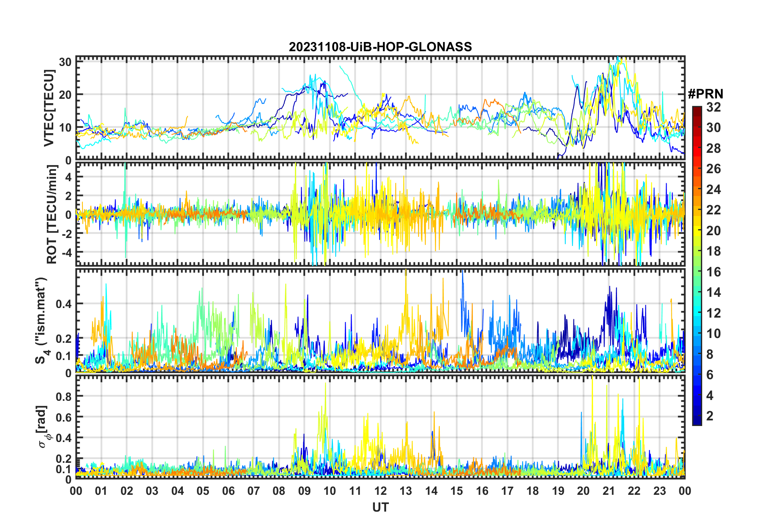
Task: Click x-axis hour tick 23
Action: (x=660, y=491)
